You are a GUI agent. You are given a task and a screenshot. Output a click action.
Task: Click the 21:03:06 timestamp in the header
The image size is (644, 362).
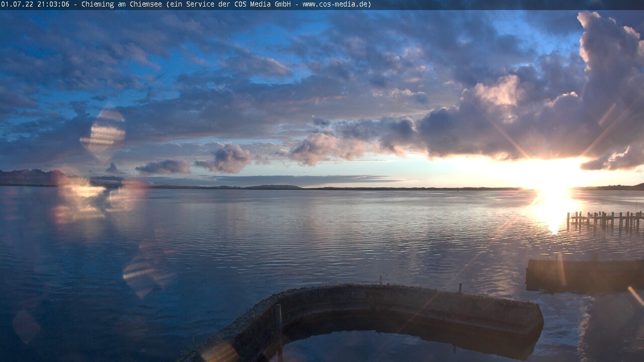click(x=53, y=5)
